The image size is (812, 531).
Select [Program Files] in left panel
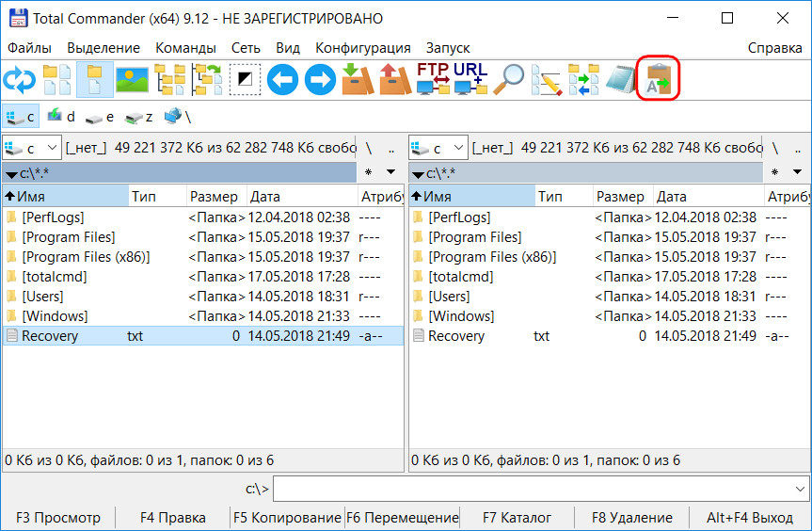pos(203,237)
